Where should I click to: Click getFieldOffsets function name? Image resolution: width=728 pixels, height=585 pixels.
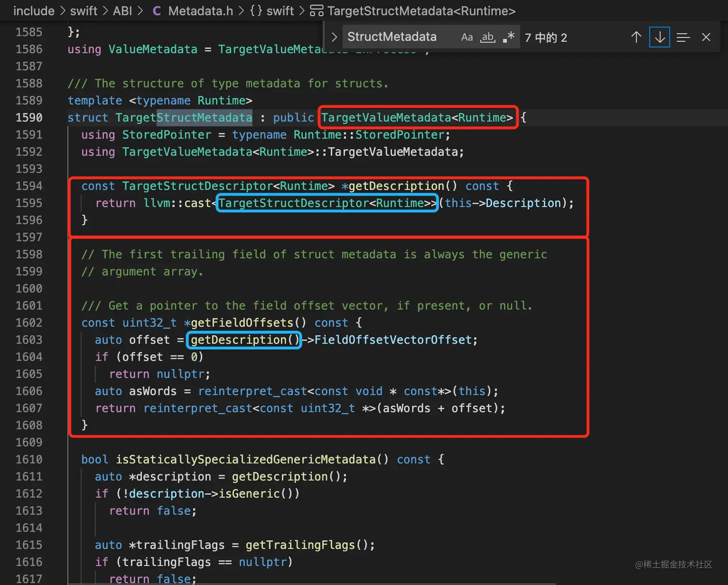pyautogui.click(x=242, y=323)
